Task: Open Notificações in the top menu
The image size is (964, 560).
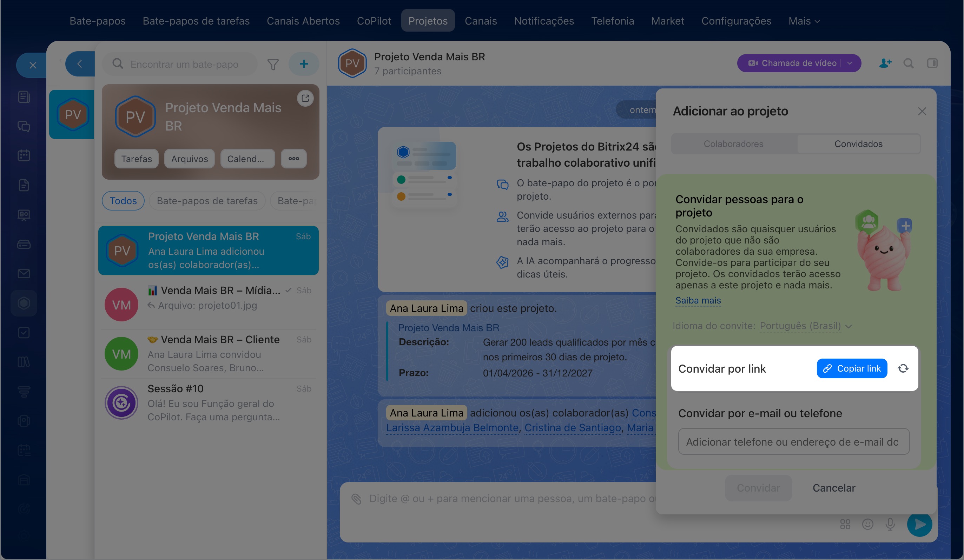Action: pyautogui.click(x=544, y=21)
